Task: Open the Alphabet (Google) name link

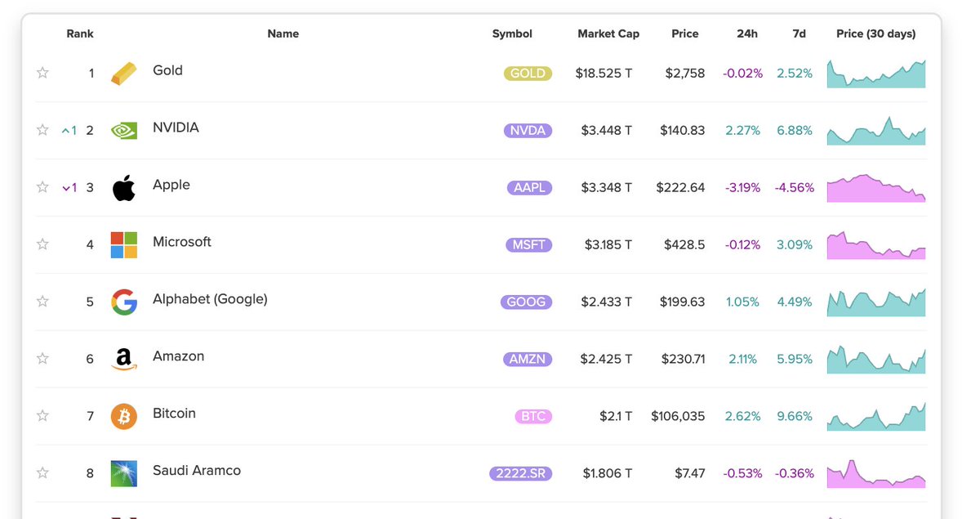Action: click(210, 299)
